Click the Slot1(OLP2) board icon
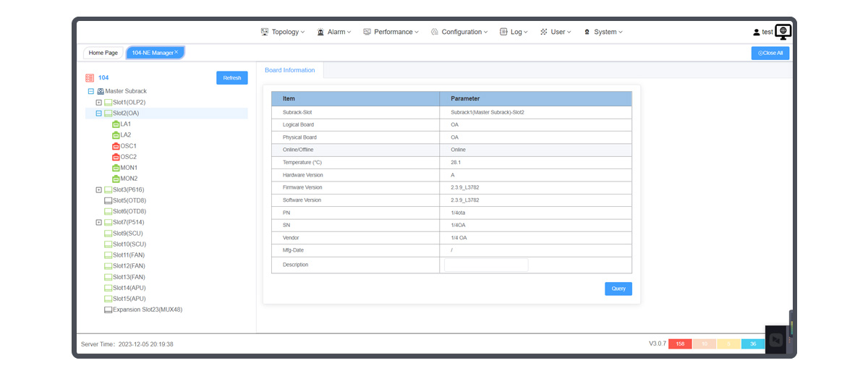 pyautogui.click(x=109, y=103)
